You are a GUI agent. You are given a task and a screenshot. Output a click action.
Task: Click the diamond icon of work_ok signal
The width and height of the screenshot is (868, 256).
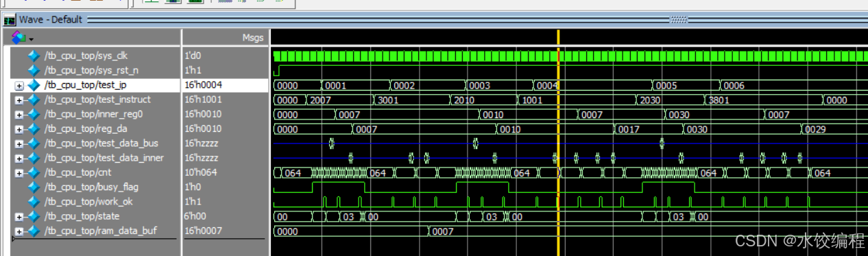pos(34,202)
